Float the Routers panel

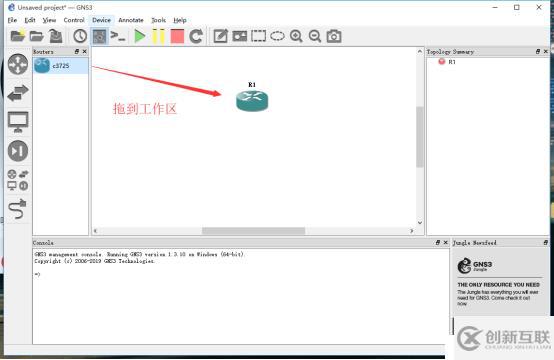point(77,52)
